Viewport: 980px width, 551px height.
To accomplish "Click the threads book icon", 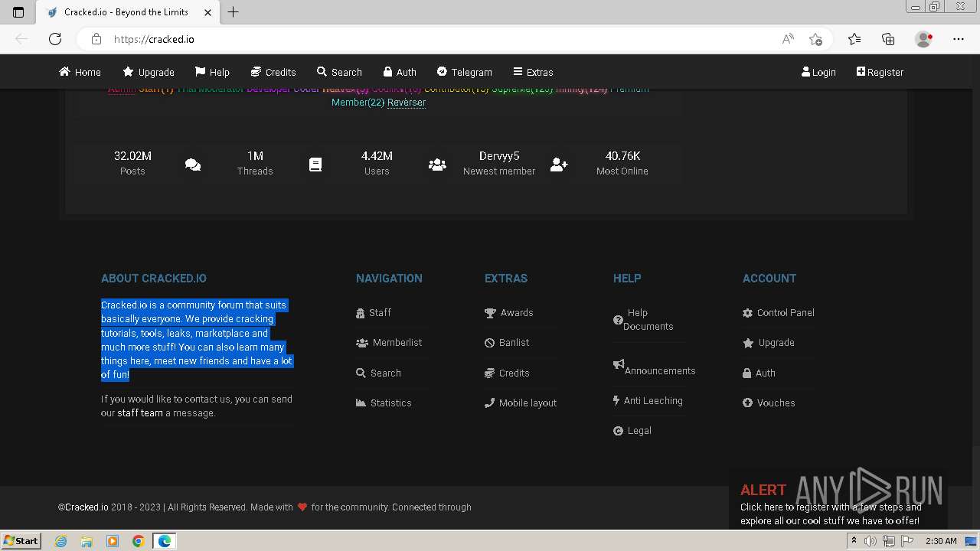I will 315,165.
